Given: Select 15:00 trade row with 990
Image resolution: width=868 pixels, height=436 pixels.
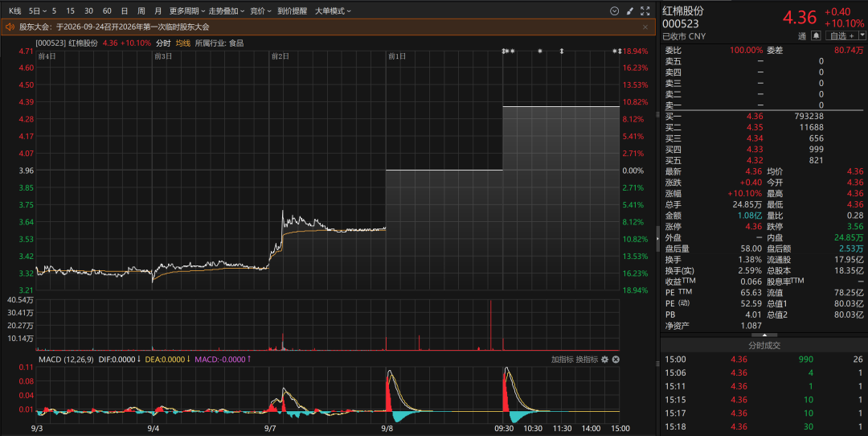Looking at the screenshot, I should pos(764,360).
